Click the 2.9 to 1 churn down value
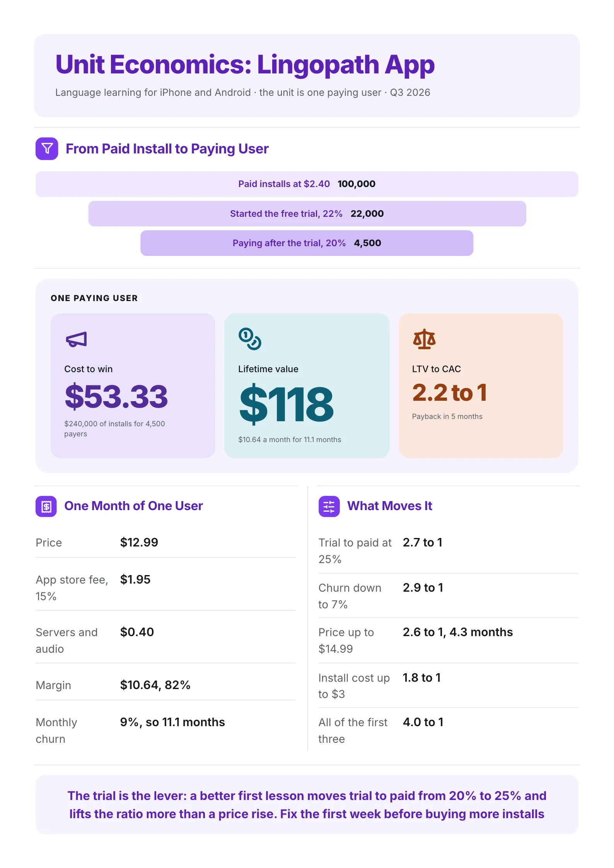 pos(423,588)
